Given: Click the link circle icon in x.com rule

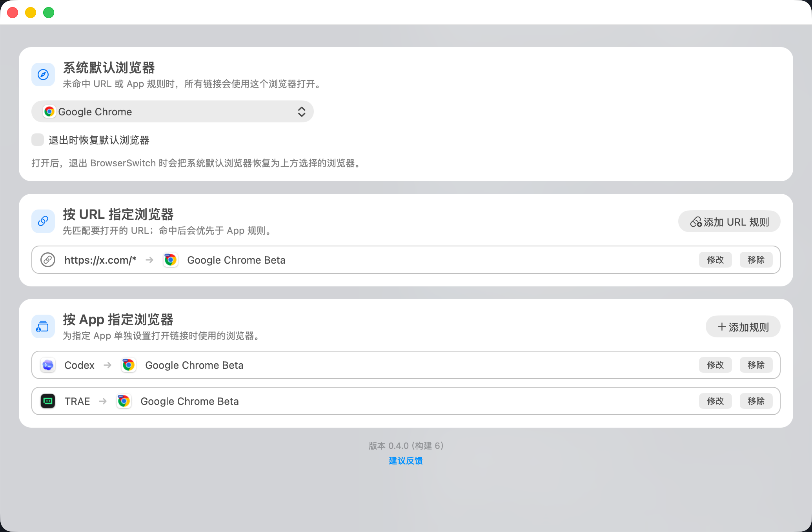Looking at the screenshot, I should [x=48, y=260].
